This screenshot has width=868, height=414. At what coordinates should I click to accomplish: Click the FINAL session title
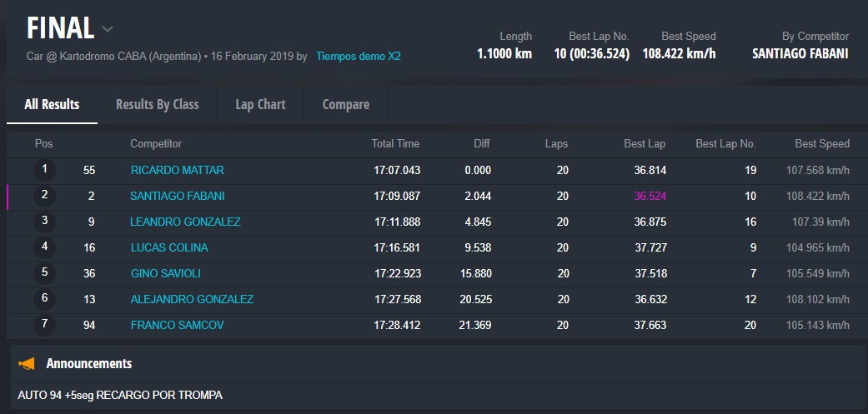(60, 29)
